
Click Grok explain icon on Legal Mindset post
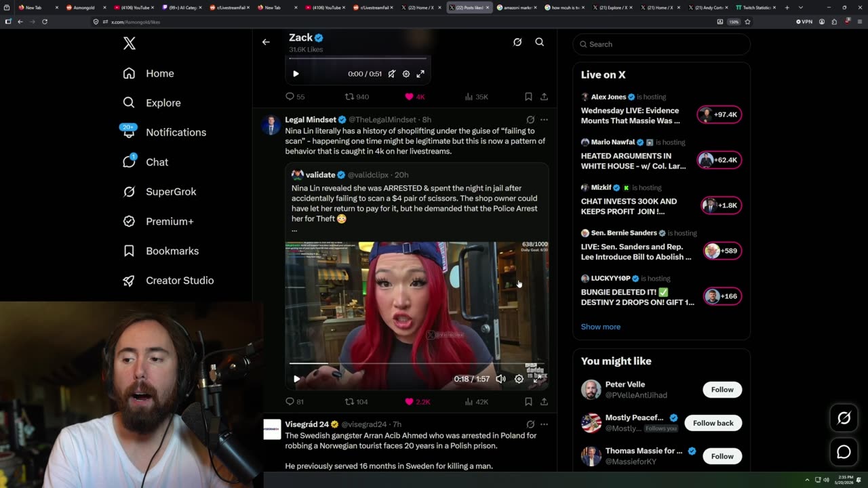point(530,120)
